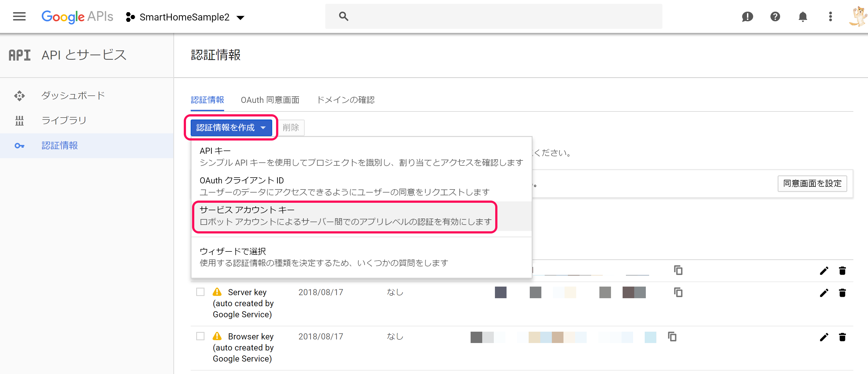Check the Server key checkbox

tap(201, 292)
